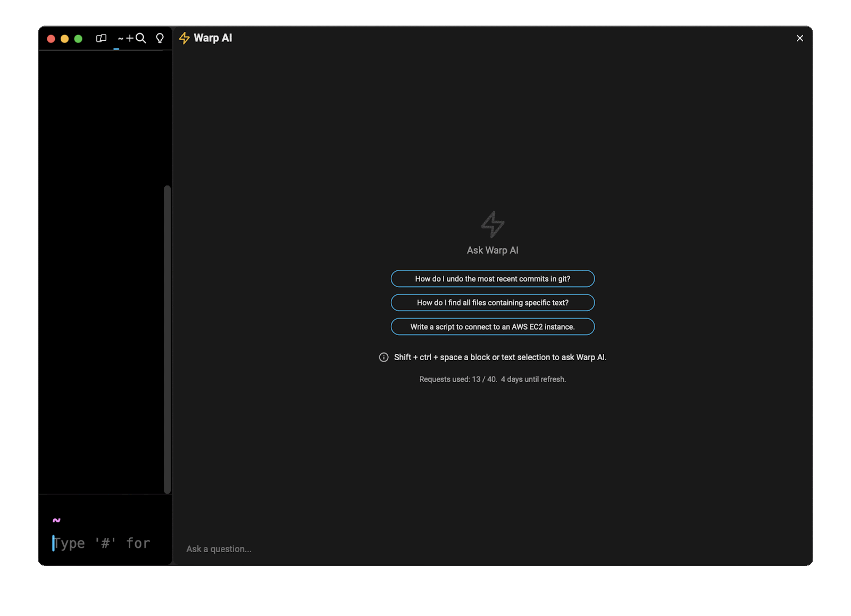The height and width of the screenshot is (616, 851).
Task: Click the purple ~ prompt in the terminal
Action: pos(55,520)
